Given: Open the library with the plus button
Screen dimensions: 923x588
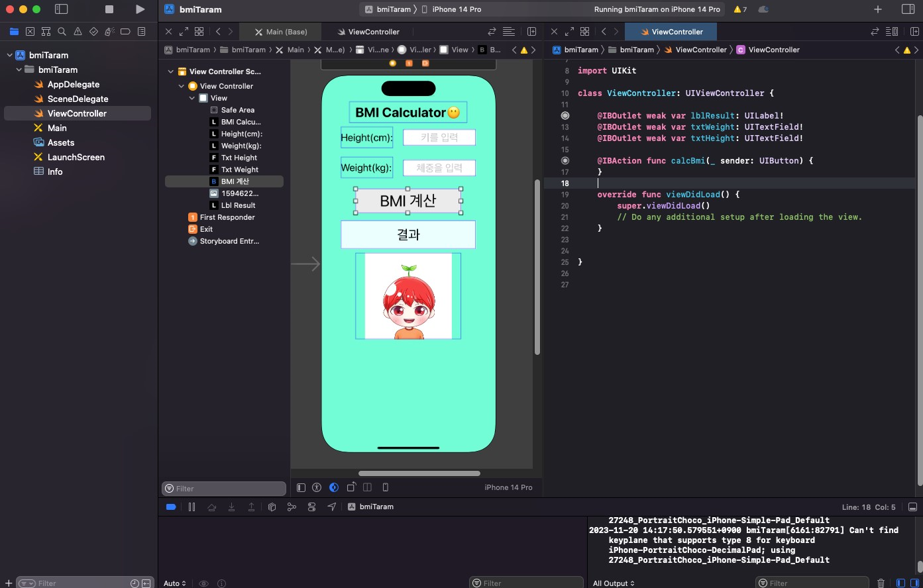Looking at the screenshot, I should click(878, 9).
